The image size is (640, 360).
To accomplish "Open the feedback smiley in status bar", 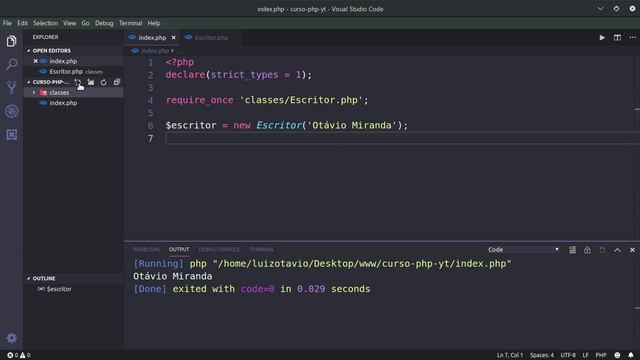I will (617, 355).
